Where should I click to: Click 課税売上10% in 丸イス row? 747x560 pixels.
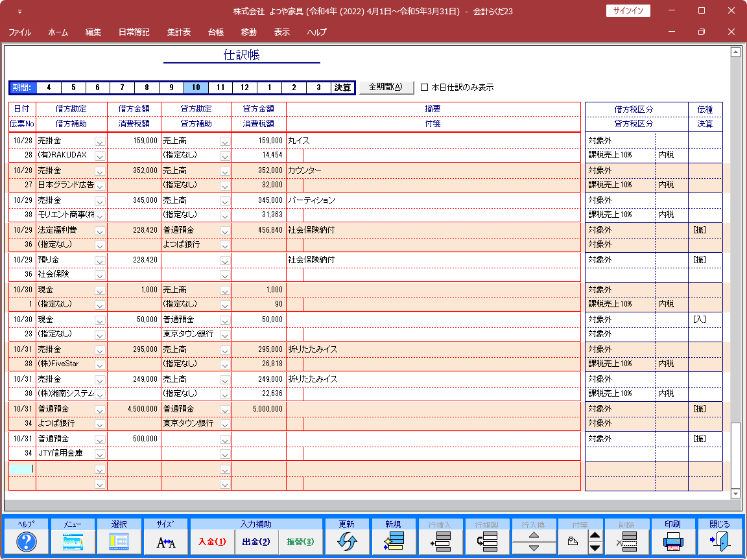point(610,155)
